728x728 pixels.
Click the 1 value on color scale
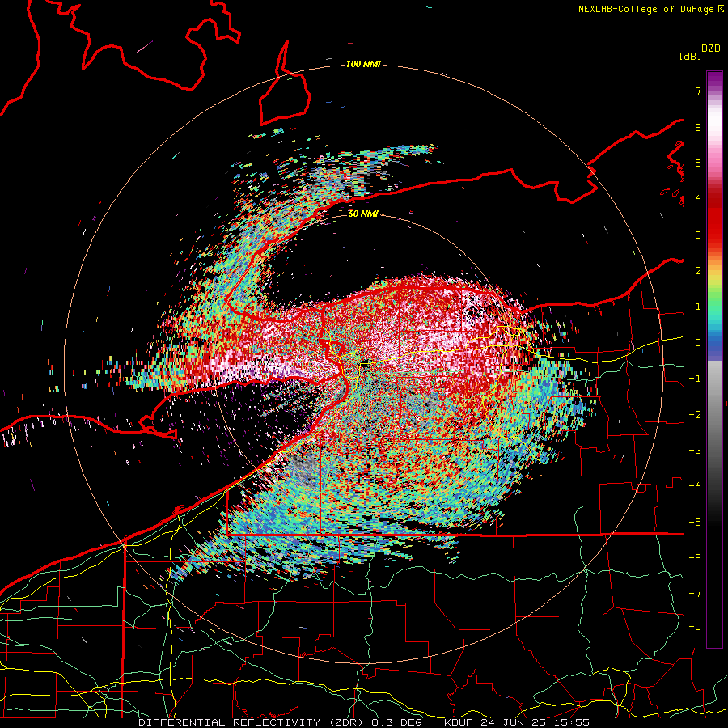(698, 307)
